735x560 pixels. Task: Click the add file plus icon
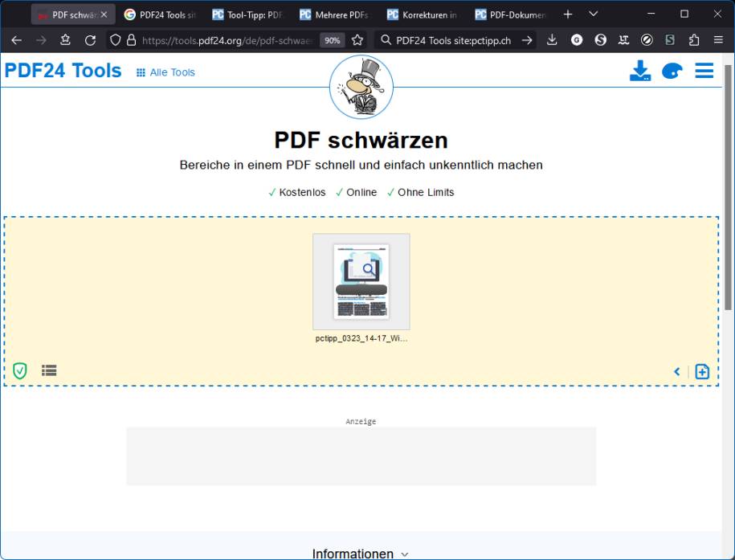point(702,371)
